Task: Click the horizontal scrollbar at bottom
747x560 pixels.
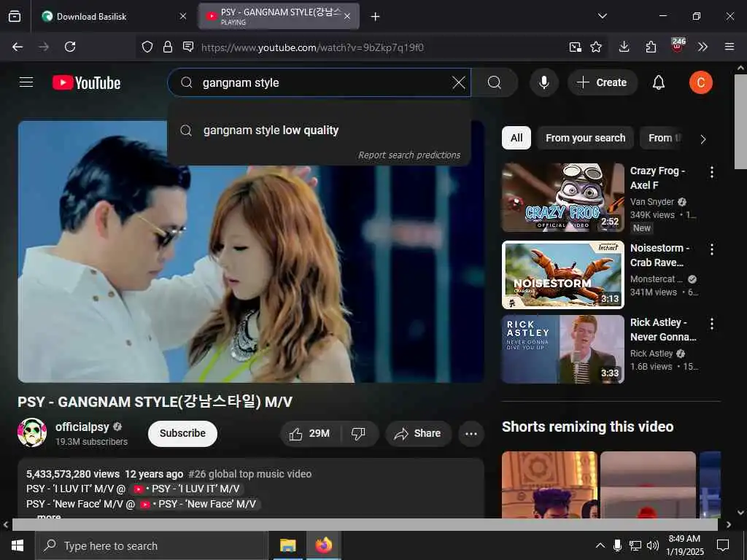Action: click(365, 524)
